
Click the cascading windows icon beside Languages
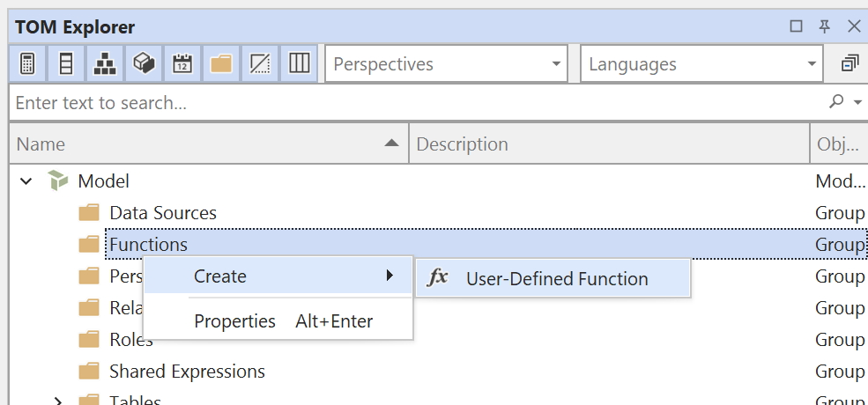point(849,64)
